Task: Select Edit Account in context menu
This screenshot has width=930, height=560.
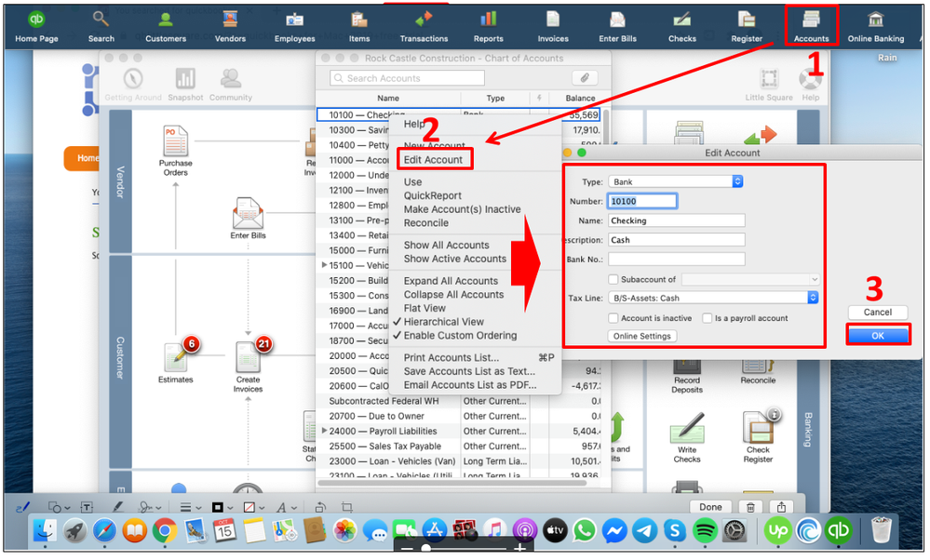Action: pos(433,159)
